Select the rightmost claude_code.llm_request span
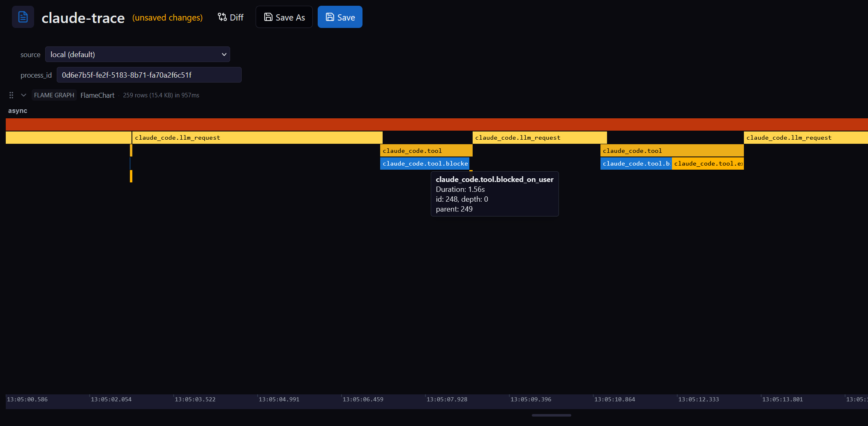868x426 pixels. click(806, 138)
